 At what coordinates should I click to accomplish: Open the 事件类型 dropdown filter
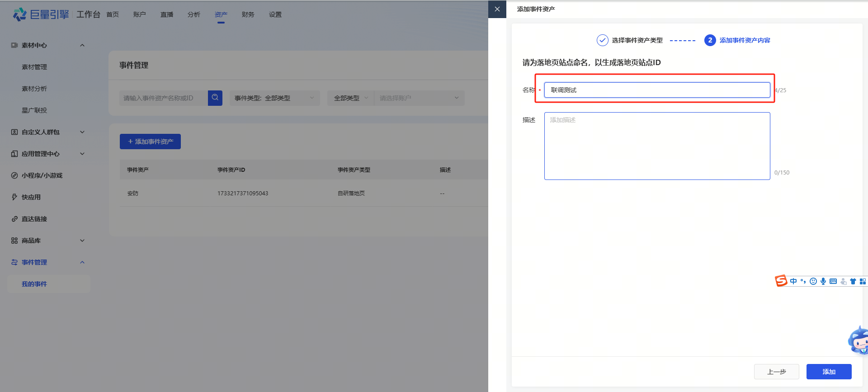tap(274, 98)
